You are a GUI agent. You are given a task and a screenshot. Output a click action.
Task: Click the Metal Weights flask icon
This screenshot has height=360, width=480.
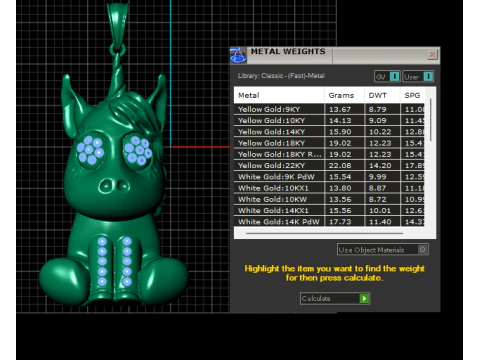tap(238, 55)
